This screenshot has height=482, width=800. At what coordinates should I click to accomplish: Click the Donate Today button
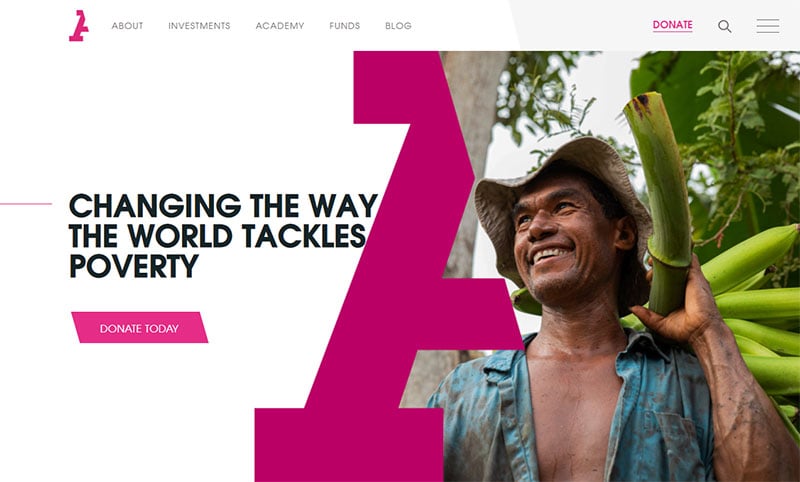(x=140, y=327)
